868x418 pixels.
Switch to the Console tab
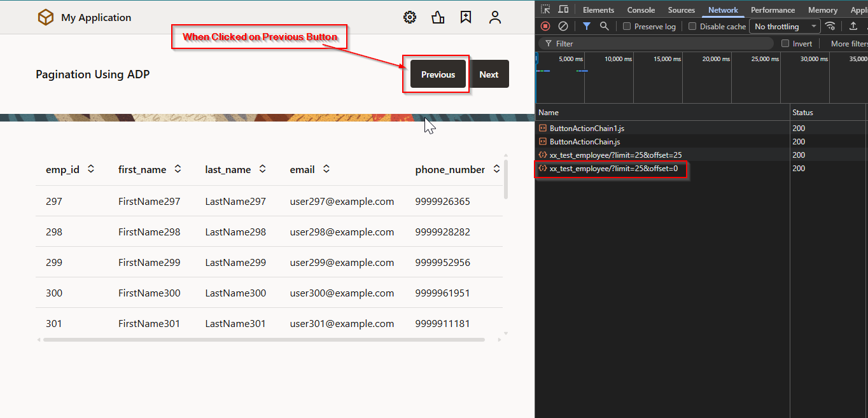pos(641,10)
